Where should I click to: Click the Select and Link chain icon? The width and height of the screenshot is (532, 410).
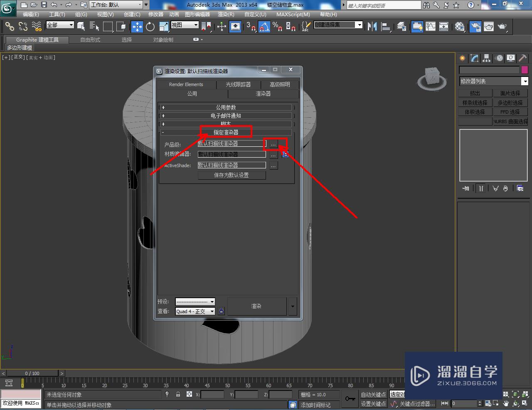pyautogui.click(x=10, y=27)
